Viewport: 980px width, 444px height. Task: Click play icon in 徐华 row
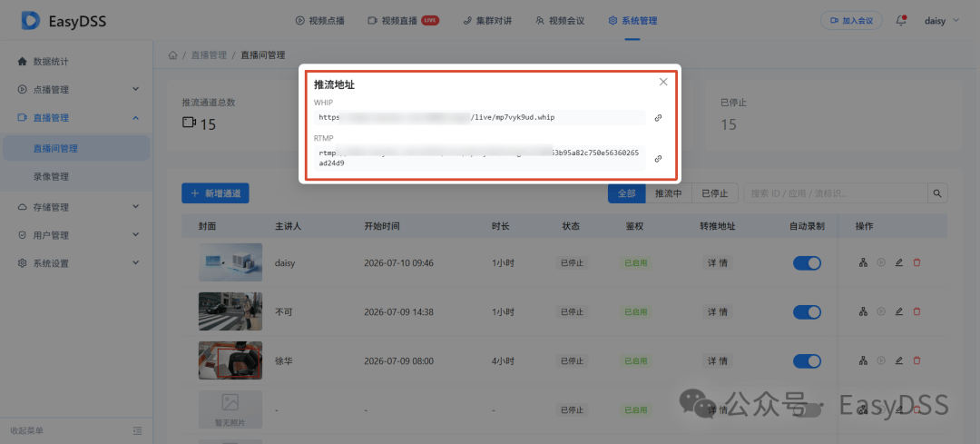881,360
